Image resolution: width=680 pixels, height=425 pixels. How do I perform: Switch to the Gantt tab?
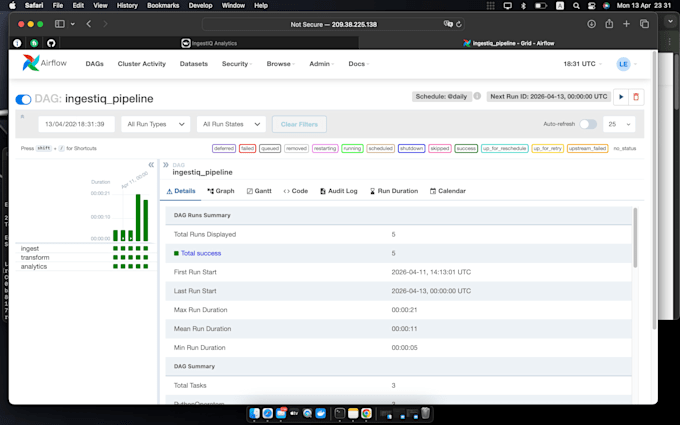[259, 191]
